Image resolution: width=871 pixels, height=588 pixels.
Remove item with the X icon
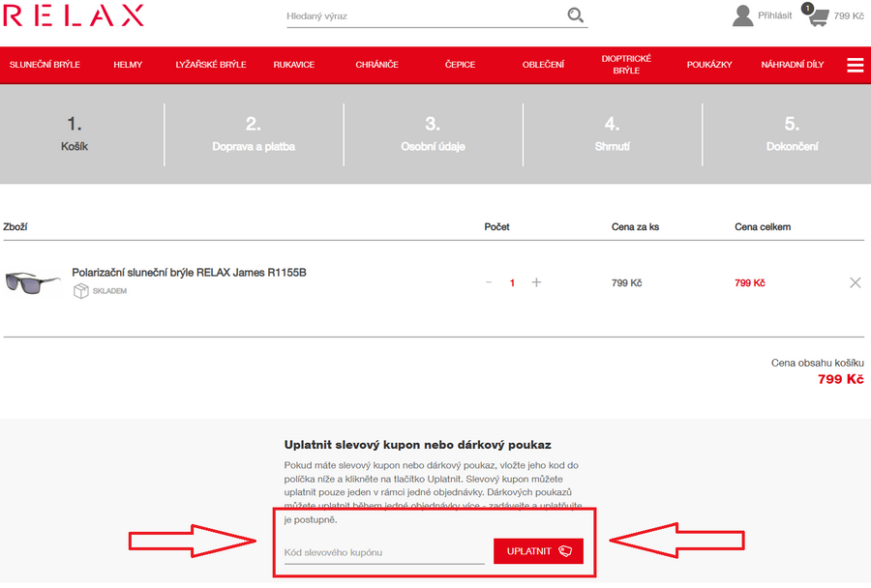(855, 282)
